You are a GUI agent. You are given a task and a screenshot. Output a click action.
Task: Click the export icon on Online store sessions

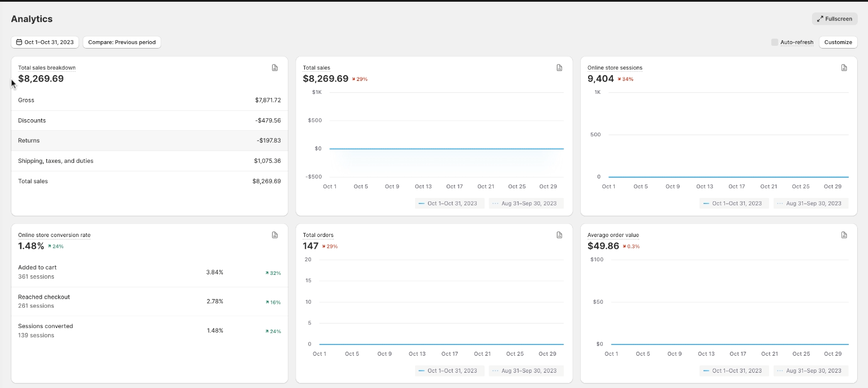844,67
